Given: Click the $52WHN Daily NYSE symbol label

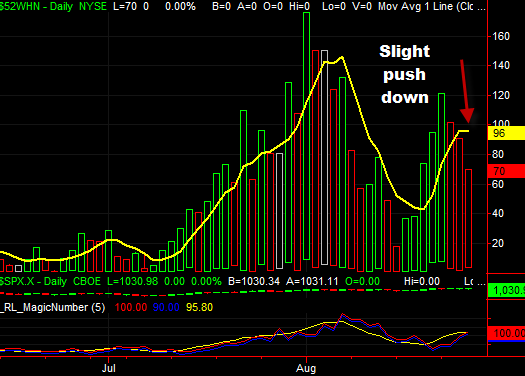Looking at the screenshot, I should point(53,6).
